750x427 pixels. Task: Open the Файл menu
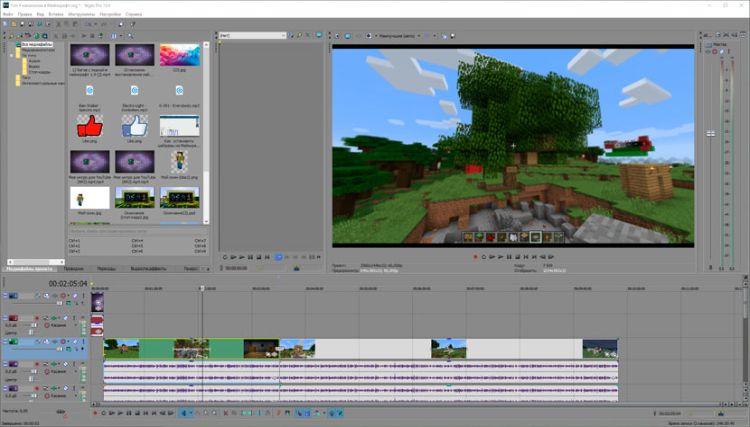coord(8,14)
